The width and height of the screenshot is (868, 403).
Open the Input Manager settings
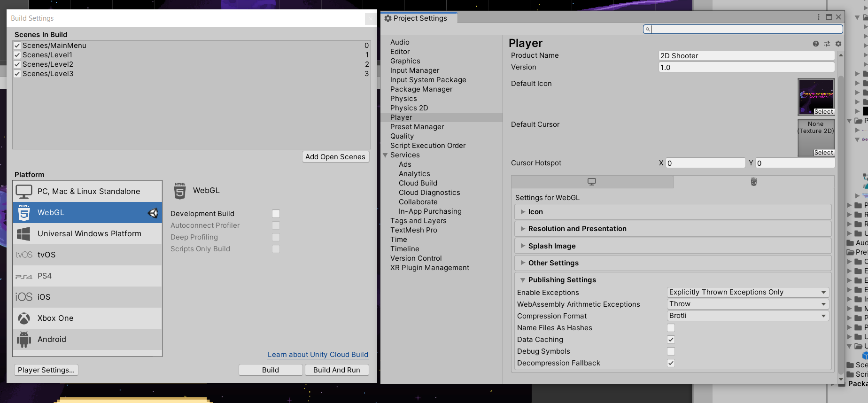415,70
